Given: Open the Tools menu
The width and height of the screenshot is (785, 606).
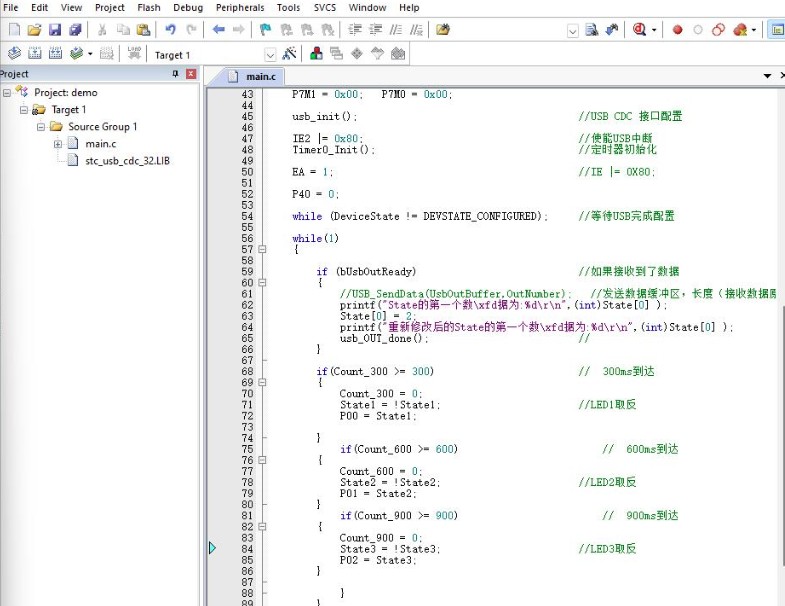Looking at the screenshot, I should point(288,8).
